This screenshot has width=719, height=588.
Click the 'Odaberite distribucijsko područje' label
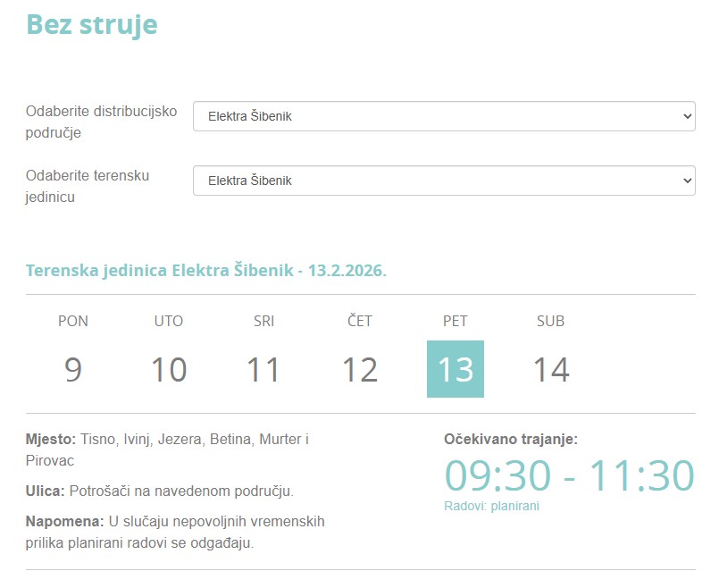(x=101, y=122)
